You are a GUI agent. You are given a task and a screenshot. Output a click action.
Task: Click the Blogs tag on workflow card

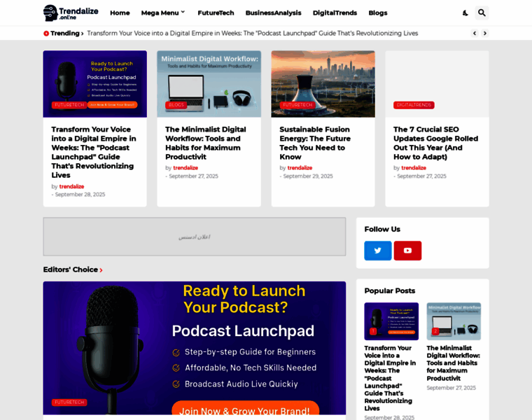[x=176, y=105]
